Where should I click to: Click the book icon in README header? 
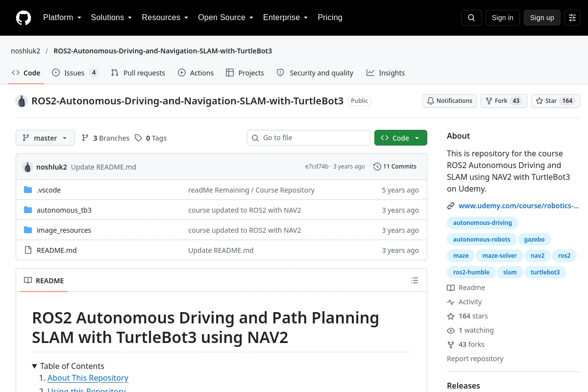click(x=28, y=281)
